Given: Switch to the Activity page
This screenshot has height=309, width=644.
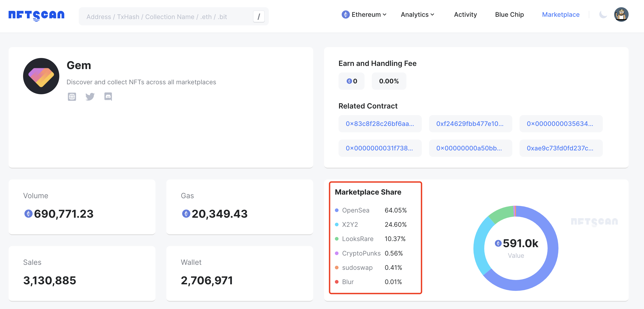Looking at the screenshot, I should (x=465, y=14).
